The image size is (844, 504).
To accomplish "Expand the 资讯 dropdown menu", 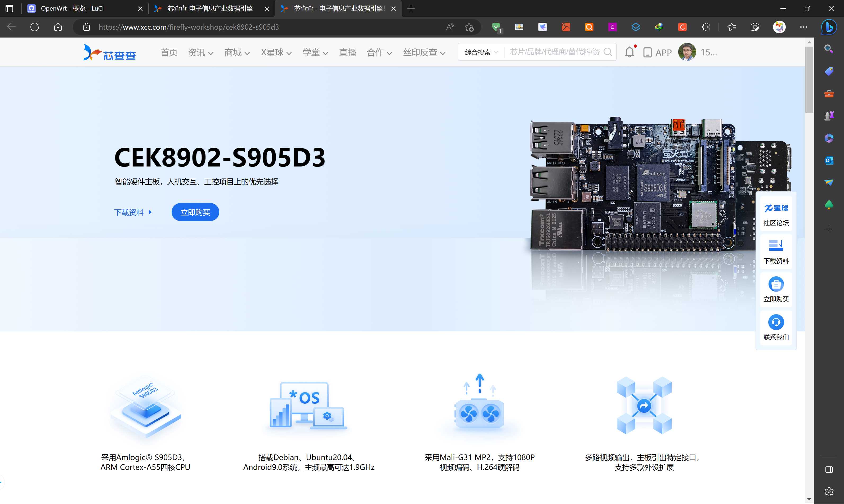I will tap(200, 53).
